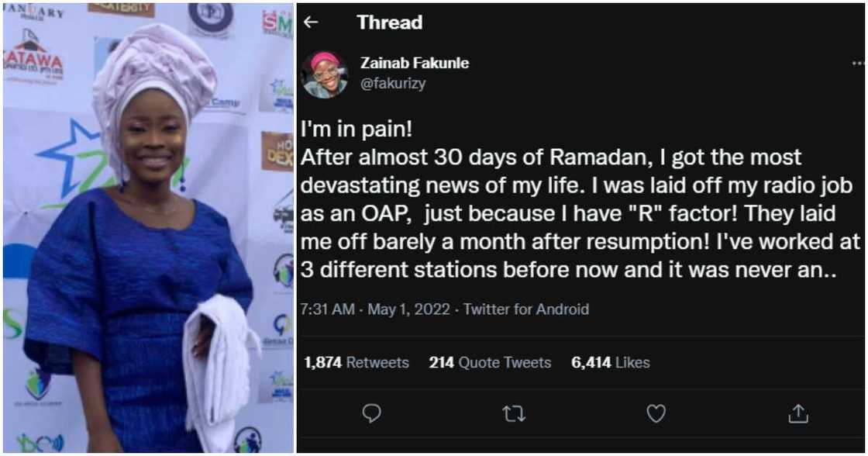Retweet this tweet using the icon
868x456 pixels.
pos(514,414)
